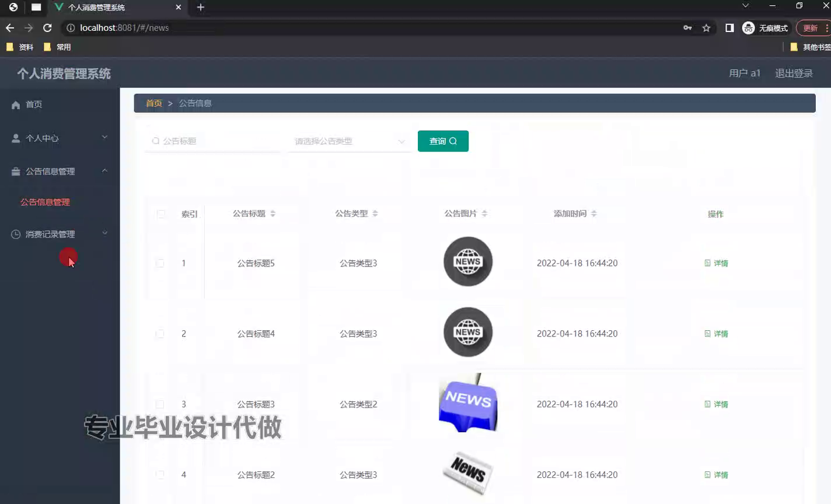
Task: Click 退出登录 to log out
Action: pos(794,73)
